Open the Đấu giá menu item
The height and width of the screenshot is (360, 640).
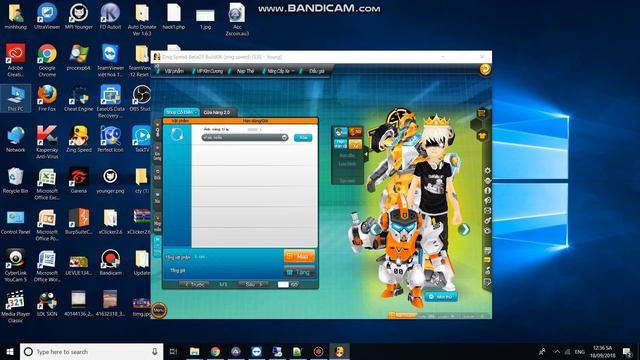(x=316, y=71)
